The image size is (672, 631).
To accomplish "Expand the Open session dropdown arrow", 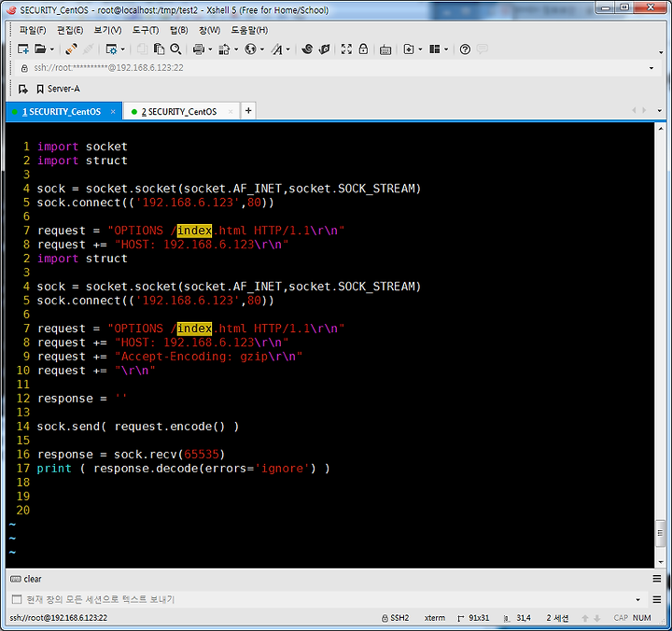I will [52, 49].
